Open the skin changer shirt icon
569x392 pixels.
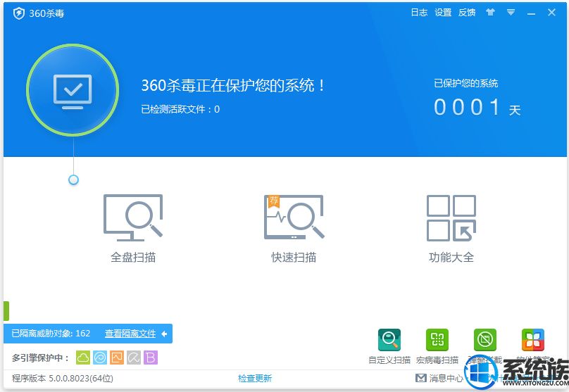click(491, 13)
